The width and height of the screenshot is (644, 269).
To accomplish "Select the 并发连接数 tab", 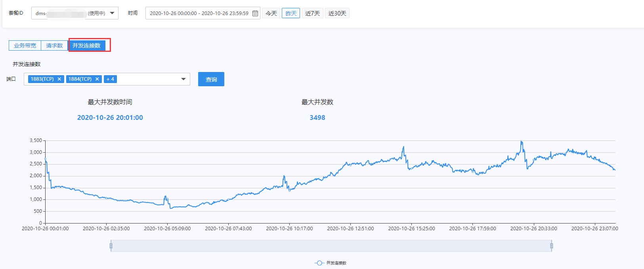I will pos(87,45).
